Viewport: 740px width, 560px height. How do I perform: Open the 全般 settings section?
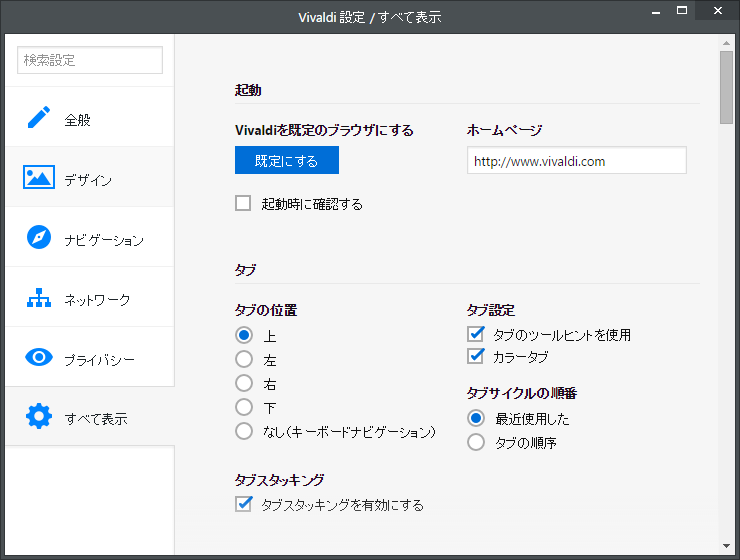90,117
